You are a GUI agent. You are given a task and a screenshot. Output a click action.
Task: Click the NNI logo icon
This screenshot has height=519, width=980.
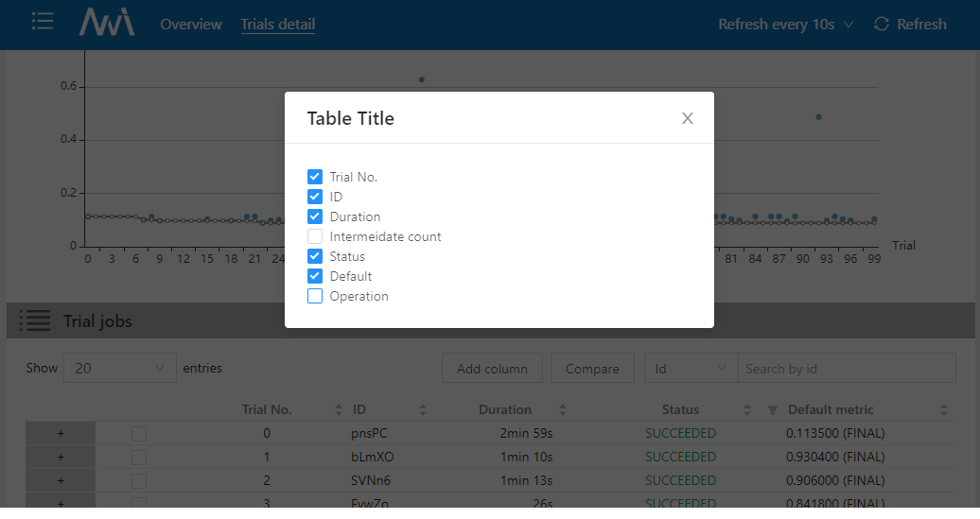point(106,23)
